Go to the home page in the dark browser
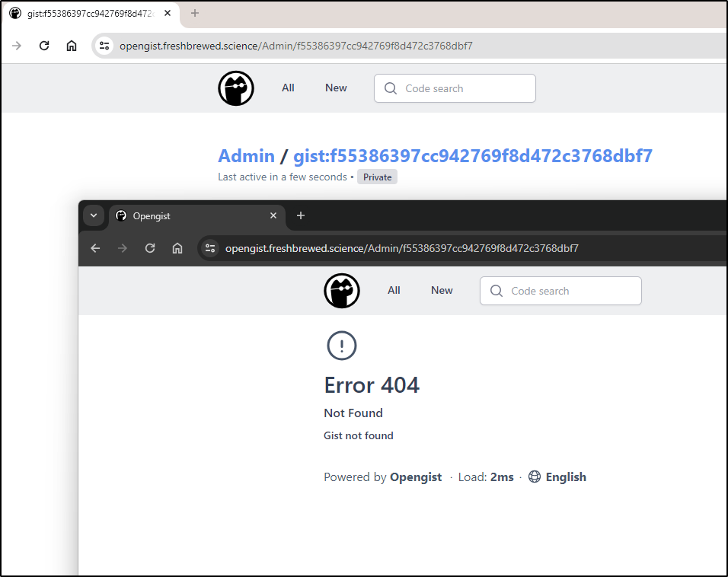The height and width of the screenshot is (577, 728). (177, 248)
